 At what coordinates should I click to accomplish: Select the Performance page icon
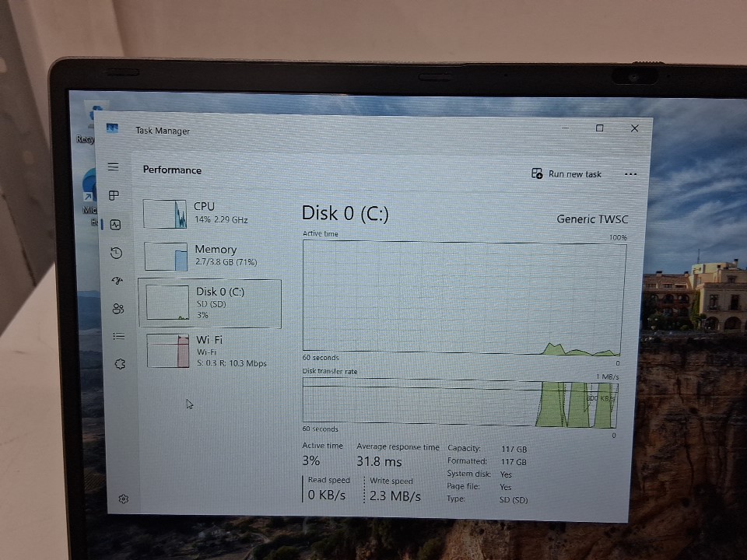point(115,225)
